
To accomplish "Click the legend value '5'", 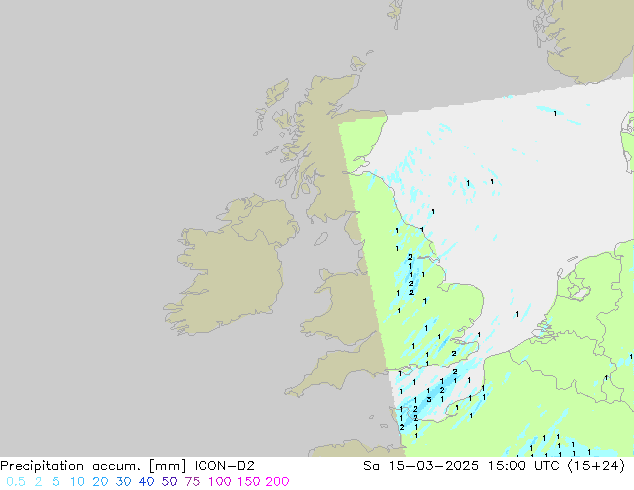I will [x=56, y=482].
